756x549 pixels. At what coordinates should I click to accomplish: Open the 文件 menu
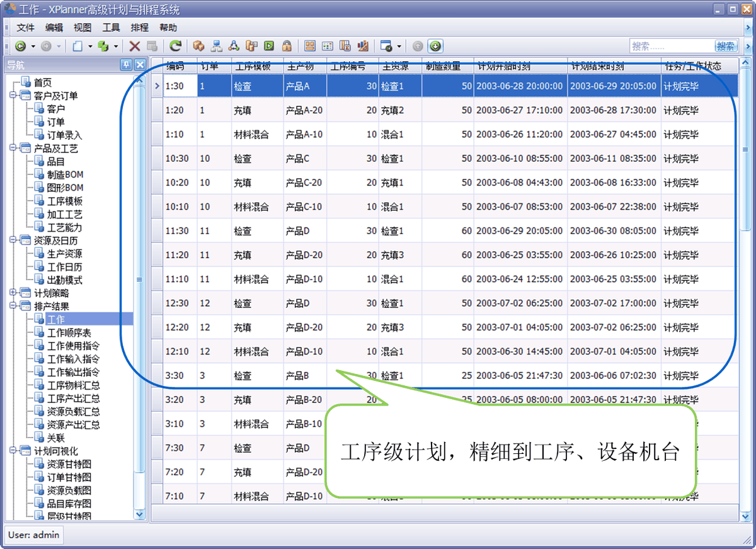coord(26,28)
